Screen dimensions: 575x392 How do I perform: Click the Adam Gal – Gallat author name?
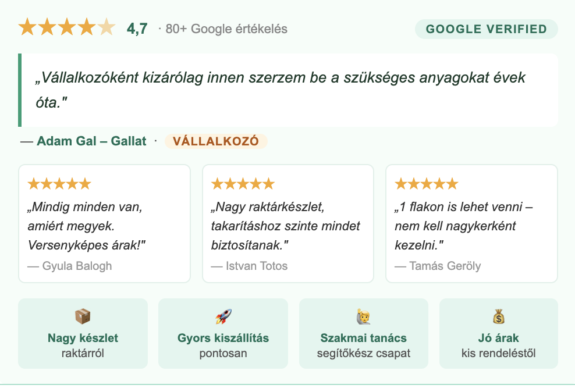pyautogui.click(x=91, y=141)
